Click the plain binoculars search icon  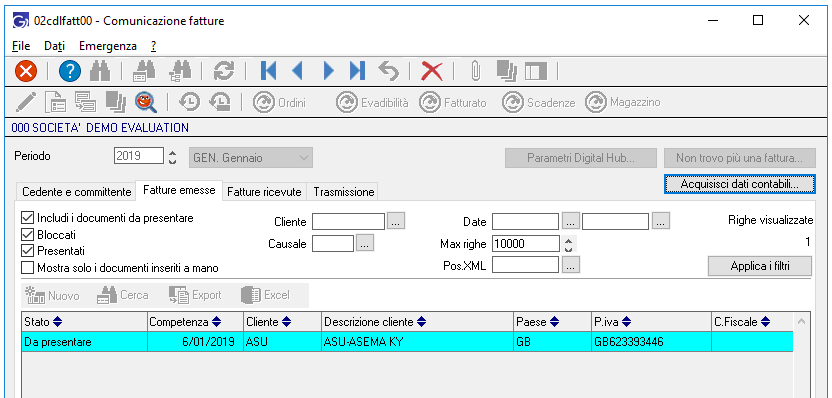pos(100,71)
